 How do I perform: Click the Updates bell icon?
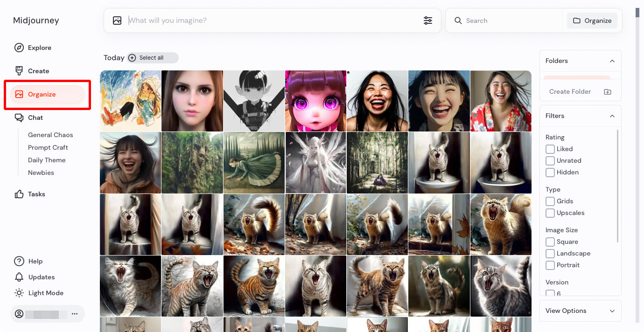click(19, 277)
